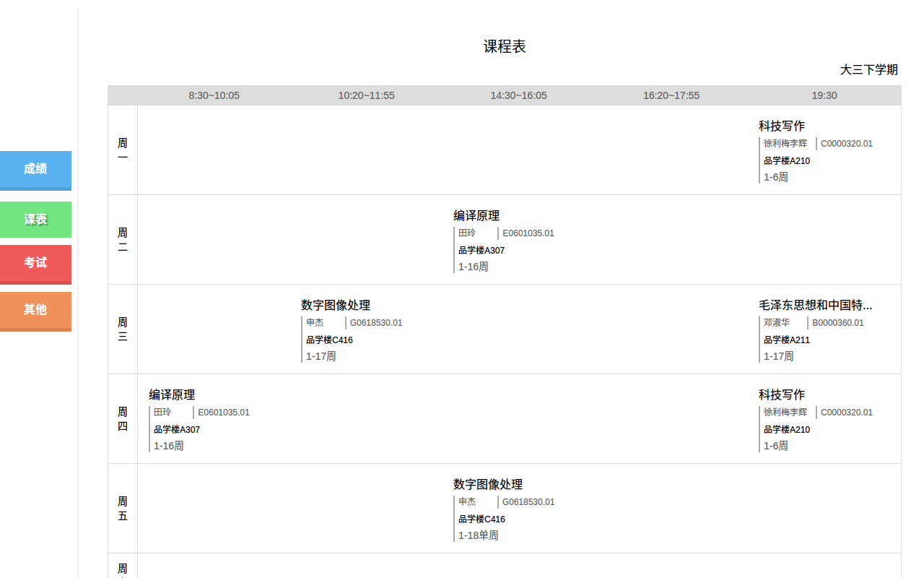Image resolution: width=924 pixels, height=578 pixels.
Task: Click teacher 徐利梅李辉 in Thursday row
Action: (x=785, y=412)
